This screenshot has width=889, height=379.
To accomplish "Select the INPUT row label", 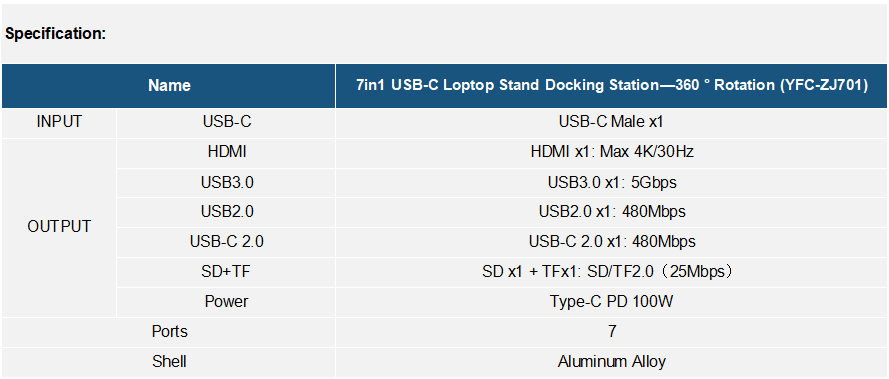I will (59, 123).
